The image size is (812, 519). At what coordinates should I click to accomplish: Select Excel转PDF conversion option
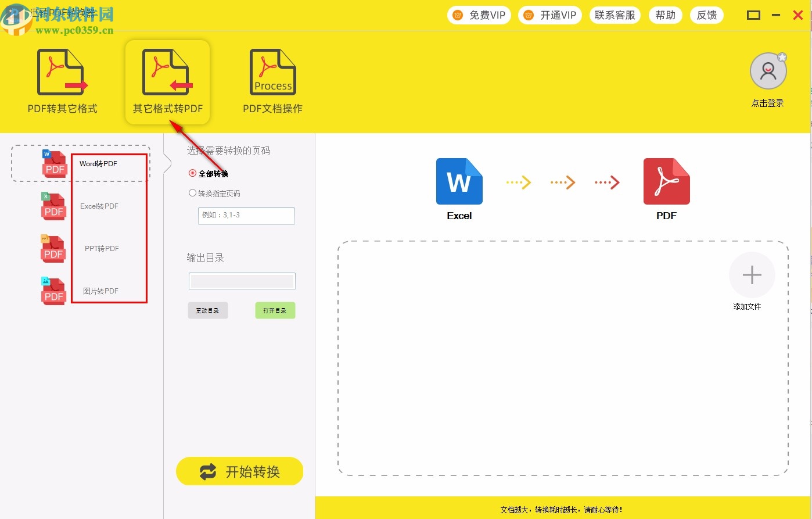tap(99, 206)
